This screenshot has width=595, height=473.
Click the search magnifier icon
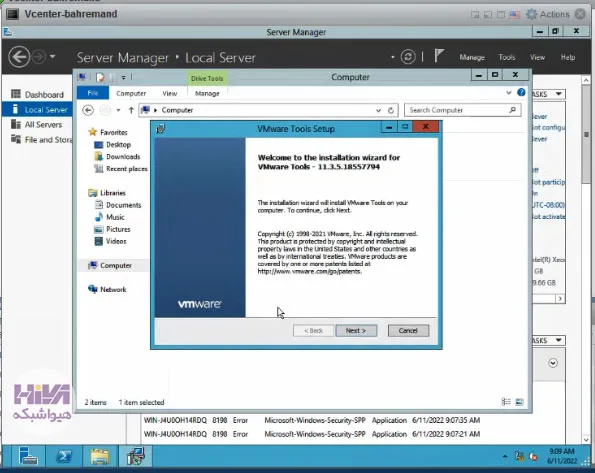point(513,110)
